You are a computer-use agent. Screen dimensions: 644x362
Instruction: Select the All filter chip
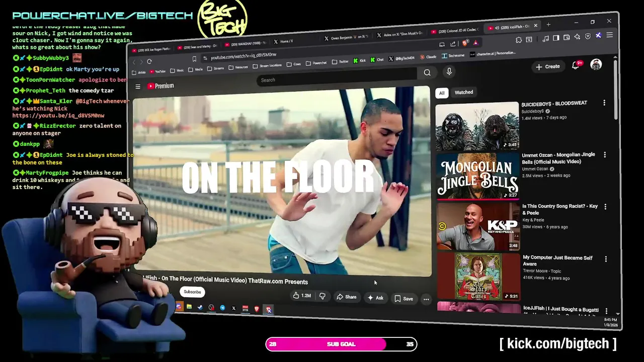(442, 93)
